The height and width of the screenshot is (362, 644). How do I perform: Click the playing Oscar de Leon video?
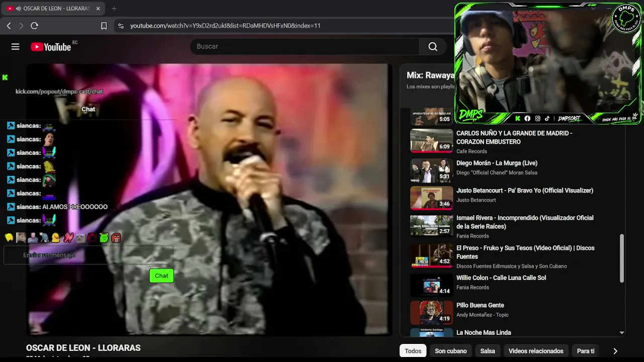click(209, 200)
